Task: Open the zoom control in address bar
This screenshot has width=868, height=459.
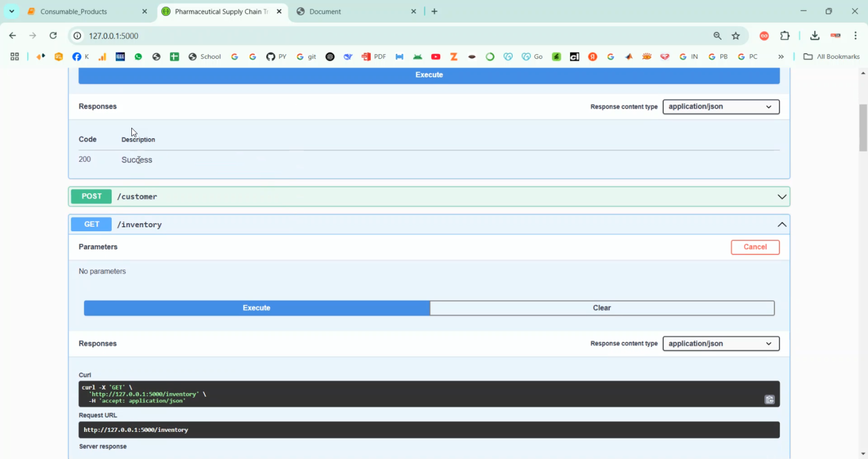Action: tap(718, 36)
